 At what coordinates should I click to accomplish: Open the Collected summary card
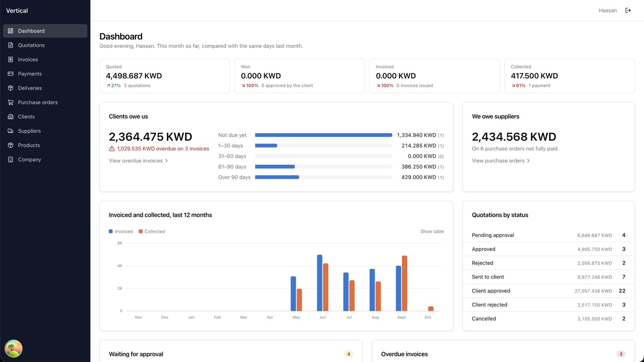570,76
